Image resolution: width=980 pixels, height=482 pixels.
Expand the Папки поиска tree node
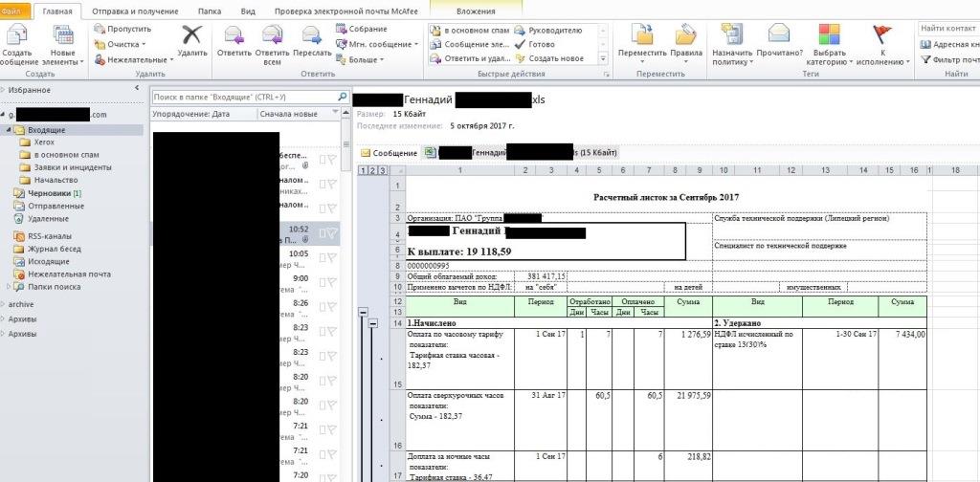(9, 287)
